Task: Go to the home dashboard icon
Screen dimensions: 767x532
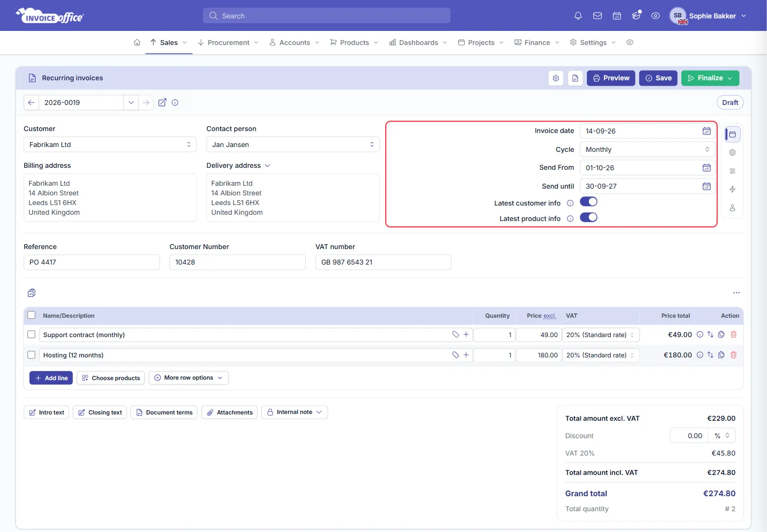Action: (137, 43)
